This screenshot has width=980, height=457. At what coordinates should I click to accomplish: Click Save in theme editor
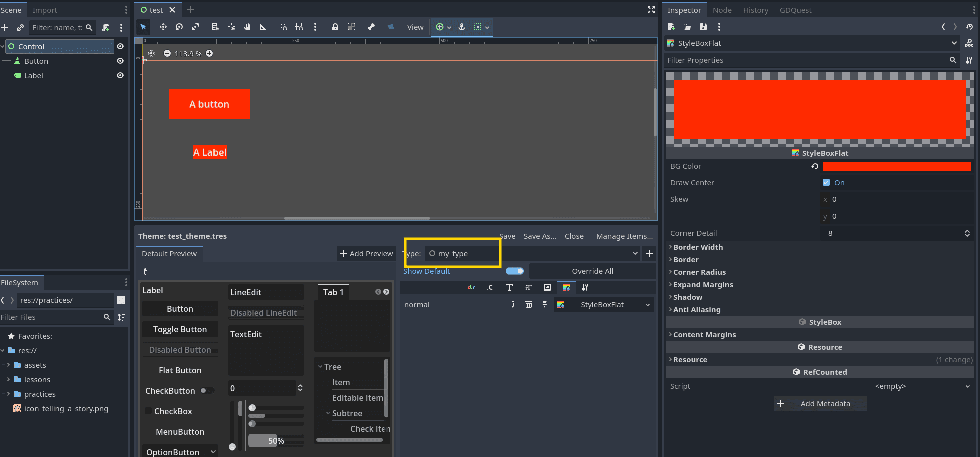click(x=507, y=236)
